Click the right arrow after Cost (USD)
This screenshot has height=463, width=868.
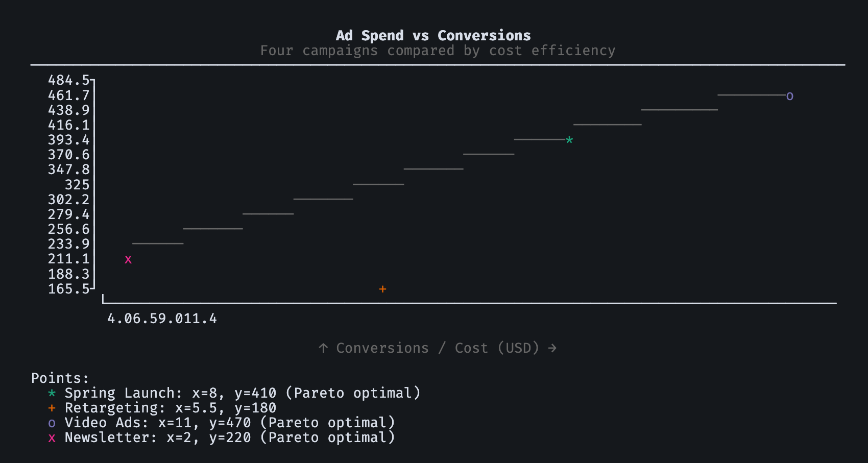pyautogui.click(x=552, y=348)
